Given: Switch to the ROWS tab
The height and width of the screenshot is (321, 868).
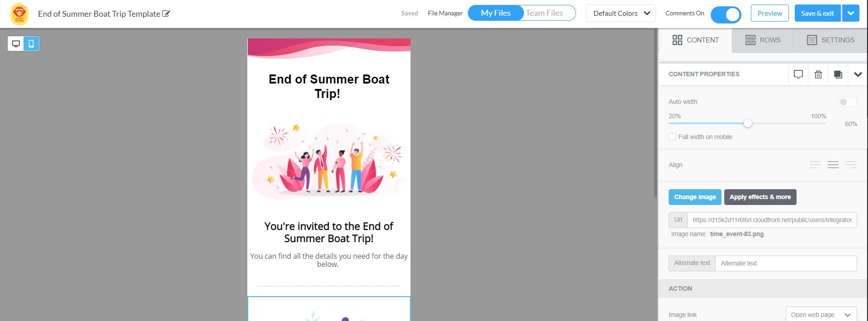Looking at the screenshot, I should (763, 40).
